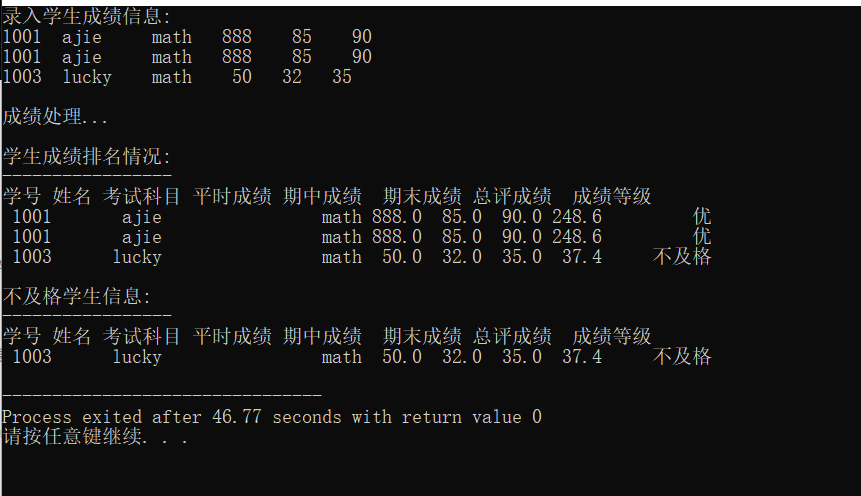Screen dimensions: 861x496
Task: Click the long dashed separator line above process message
Action: 162,395
